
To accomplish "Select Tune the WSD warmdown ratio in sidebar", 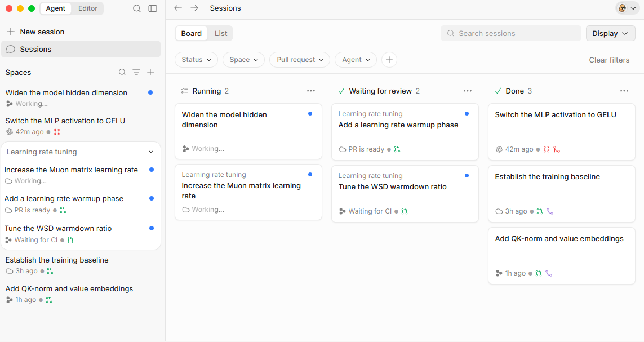I will (x=81, y=234).
